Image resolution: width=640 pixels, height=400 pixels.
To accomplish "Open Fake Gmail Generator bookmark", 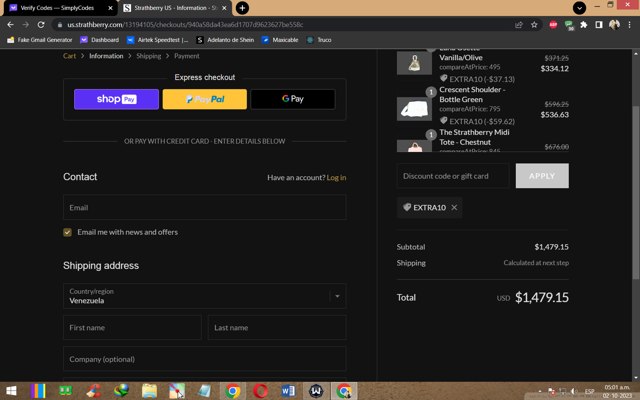I will (40, 40).
